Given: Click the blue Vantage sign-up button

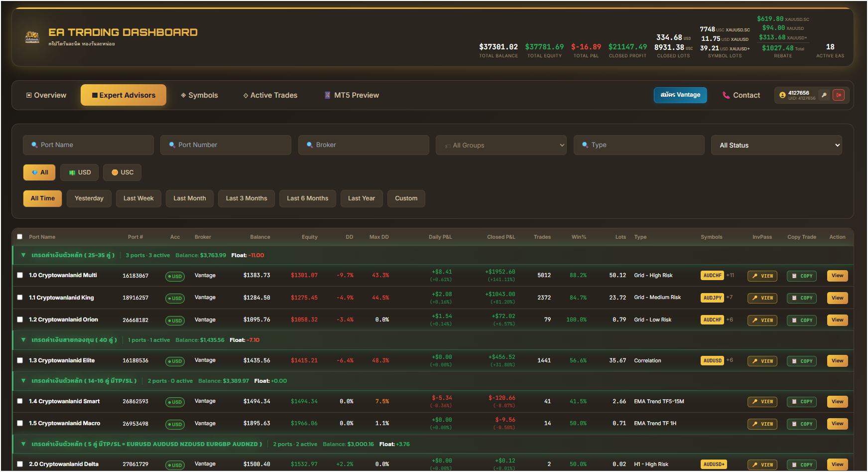Looking at the screenshot, I should click(x=680, y=95).
